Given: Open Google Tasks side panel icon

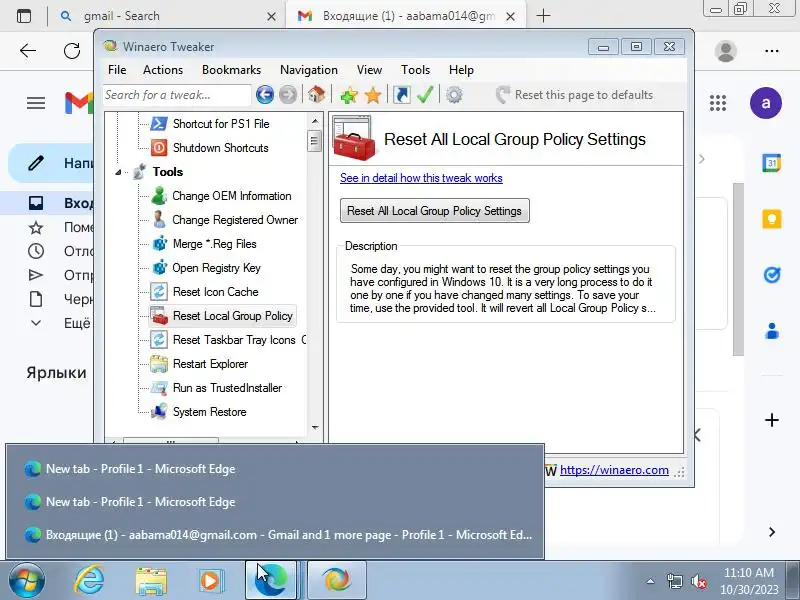Looking at the screenshot, I should click(x=772, y=275).
